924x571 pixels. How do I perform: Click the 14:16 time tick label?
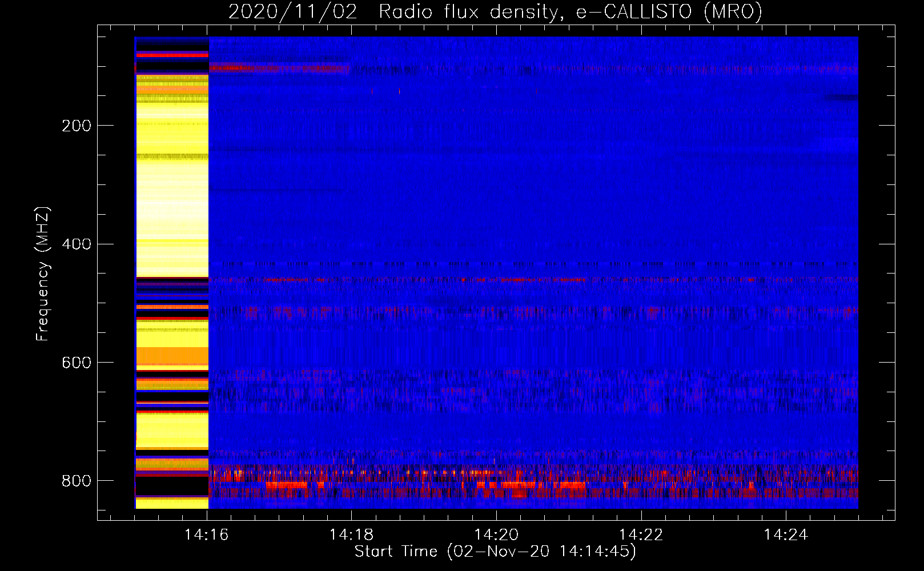pyautogui.click(x=207, y=534)
